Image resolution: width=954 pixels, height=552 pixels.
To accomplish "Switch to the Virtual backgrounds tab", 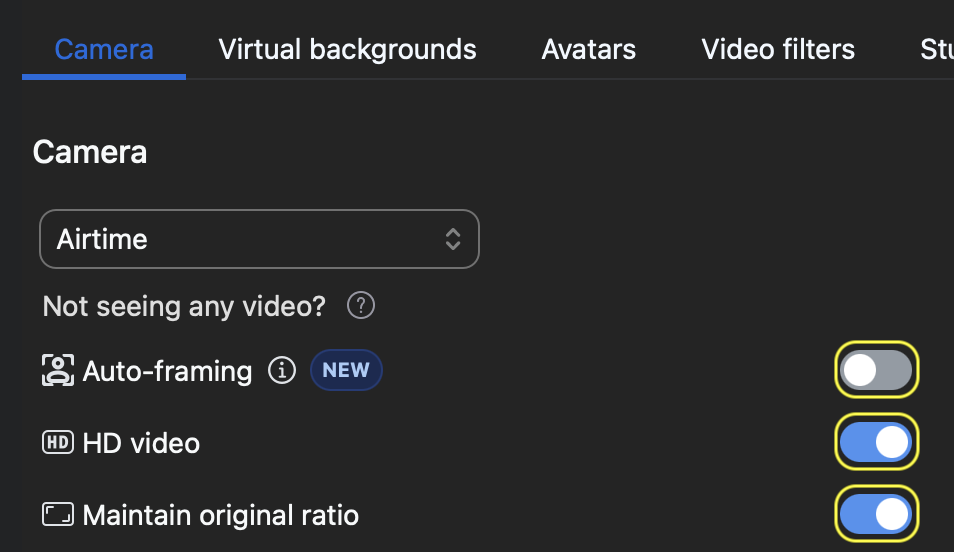I will pos(347,49).
